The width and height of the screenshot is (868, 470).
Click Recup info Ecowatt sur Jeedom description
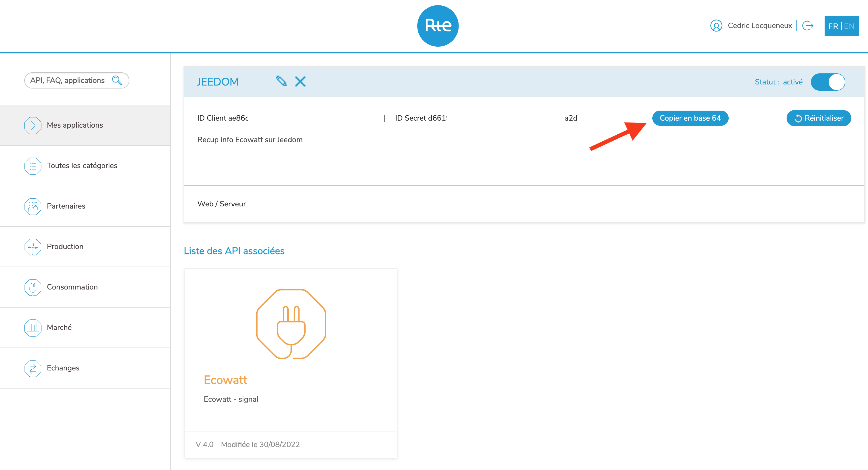coord(250,139)
